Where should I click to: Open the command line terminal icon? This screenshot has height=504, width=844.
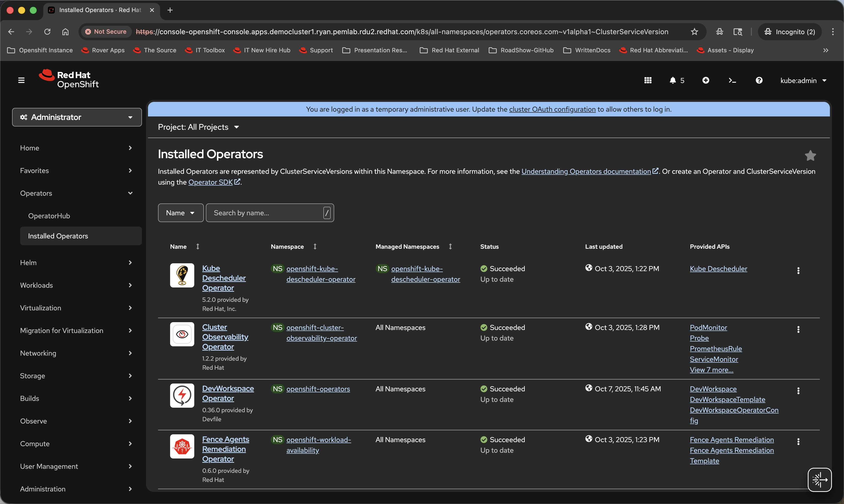[x=732, y=80]
